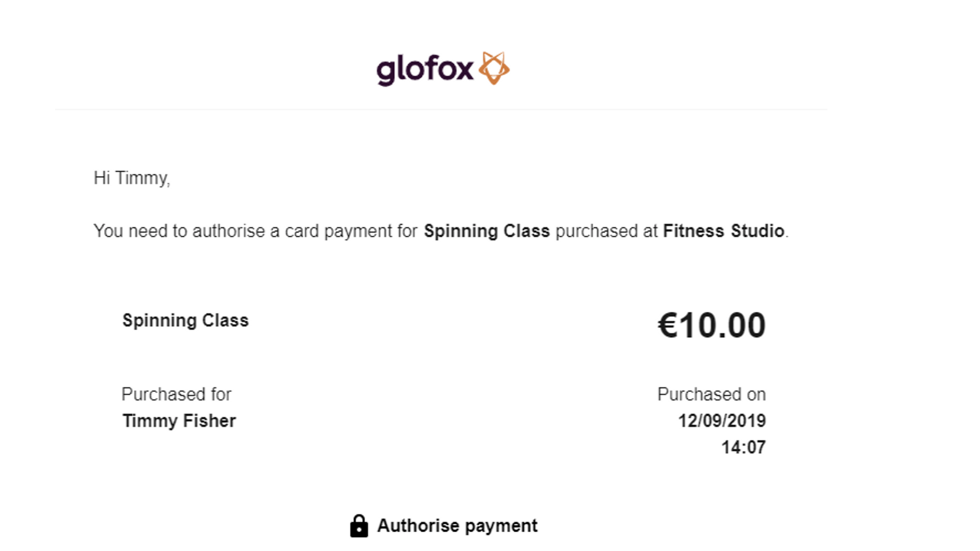Click the euro symbol in the price
The width and height of the screenshot is (980, 551).
(x=668, y=325)
